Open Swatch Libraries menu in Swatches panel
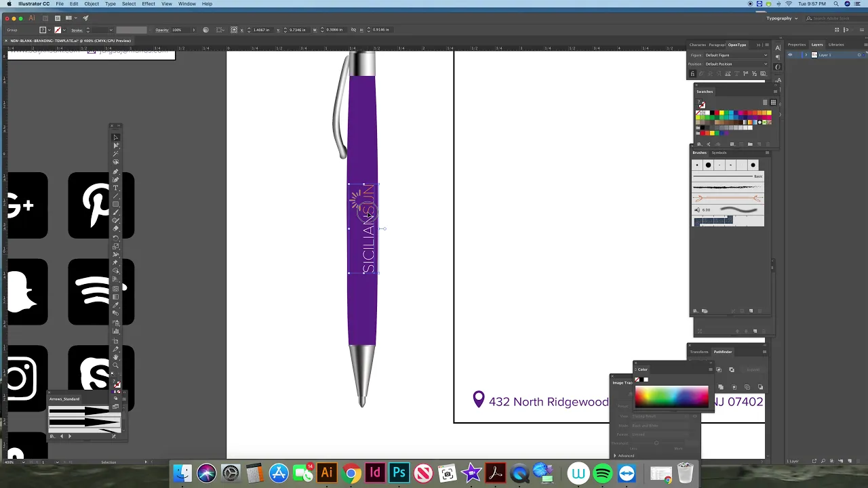The image size is (868, 488). (699, 144)
